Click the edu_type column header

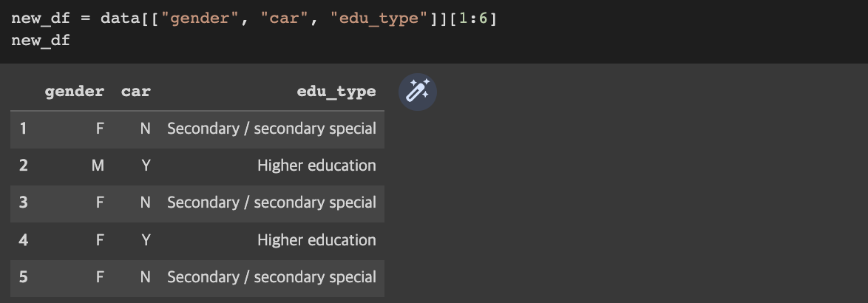point(336,92)
